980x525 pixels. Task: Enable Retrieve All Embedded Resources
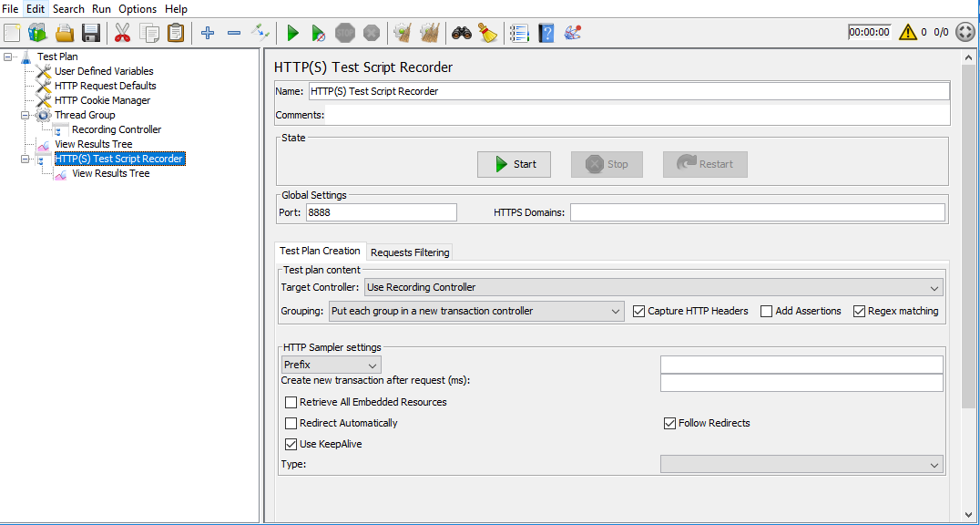tap(291, 402)
